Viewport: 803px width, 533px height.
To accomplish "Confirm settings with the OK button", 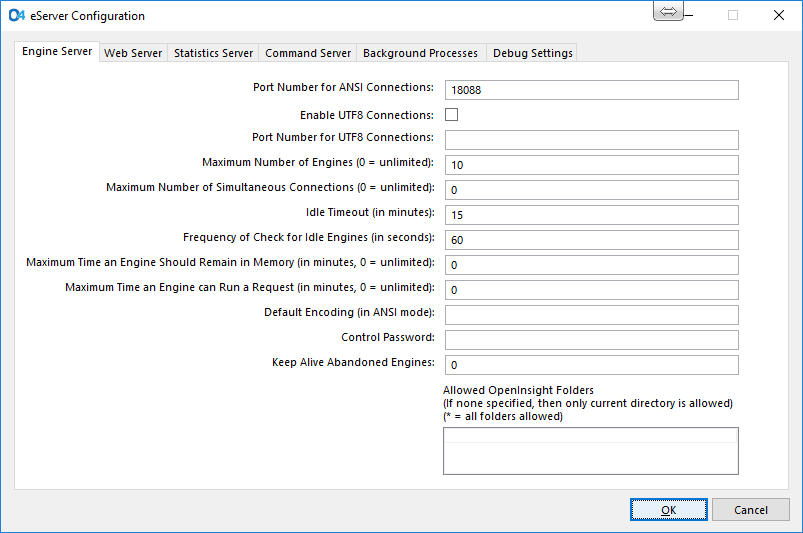I will (x=669, y=509).
